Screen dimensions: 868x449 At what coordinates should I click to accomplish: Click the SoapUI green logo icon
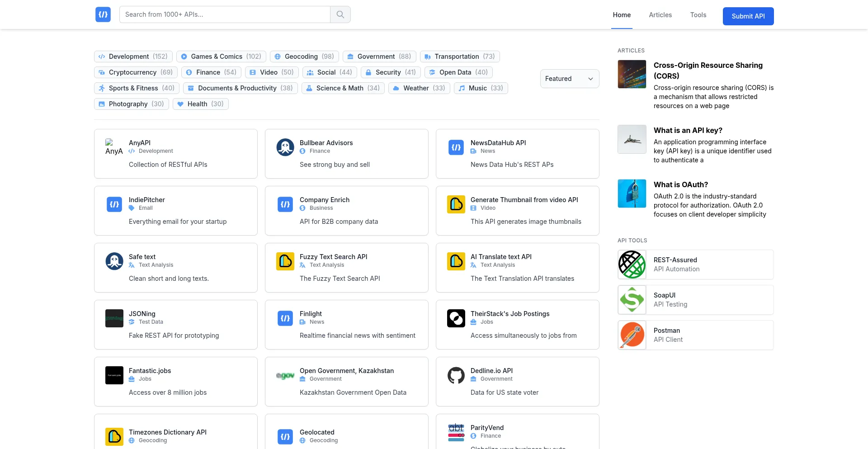click(632, 300)
